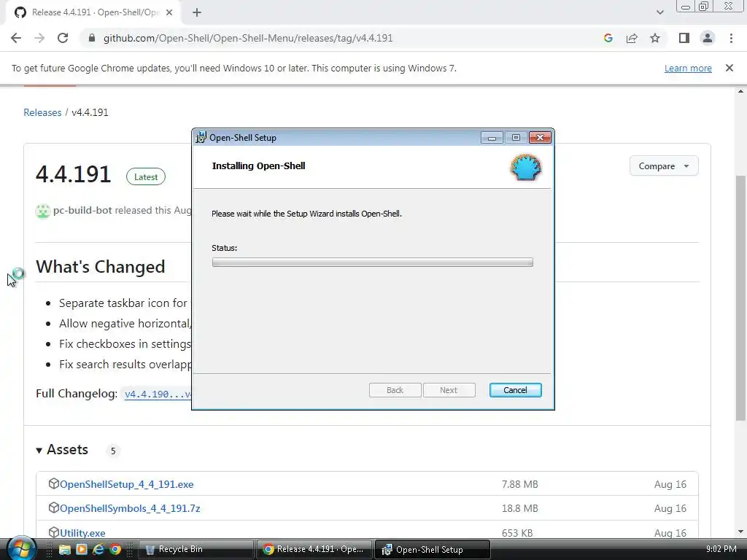Bookmark this page with the star
Screen dimensions: 747x560
[x=655, y=38]
